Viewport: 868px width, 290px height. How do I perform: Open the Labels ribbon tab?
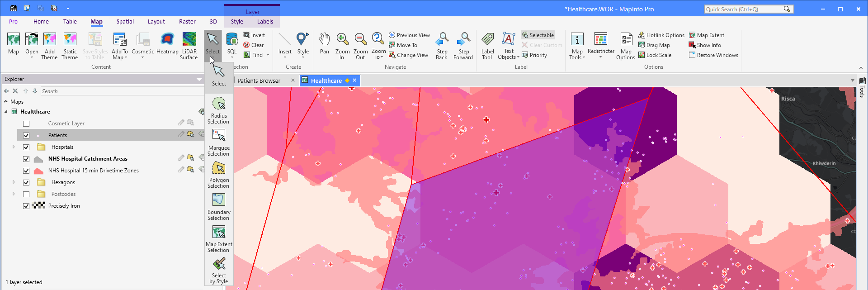[x=265, y=21]
